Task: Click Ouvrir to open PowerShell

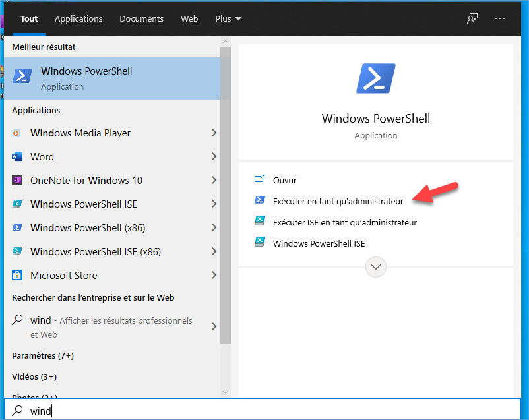Action: (x=285, y=180)
